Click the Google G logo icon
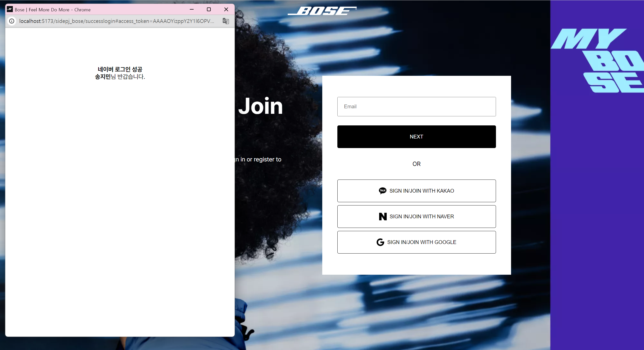This screenshot has height=350, width=644. point(380,242)
